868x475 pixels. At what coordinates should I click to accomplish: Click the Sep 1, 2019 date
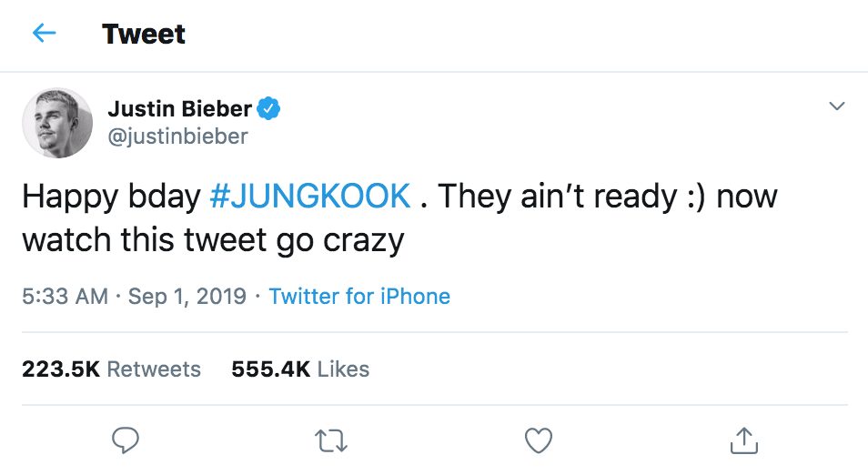pyautogui.click(x=187, y=296)
